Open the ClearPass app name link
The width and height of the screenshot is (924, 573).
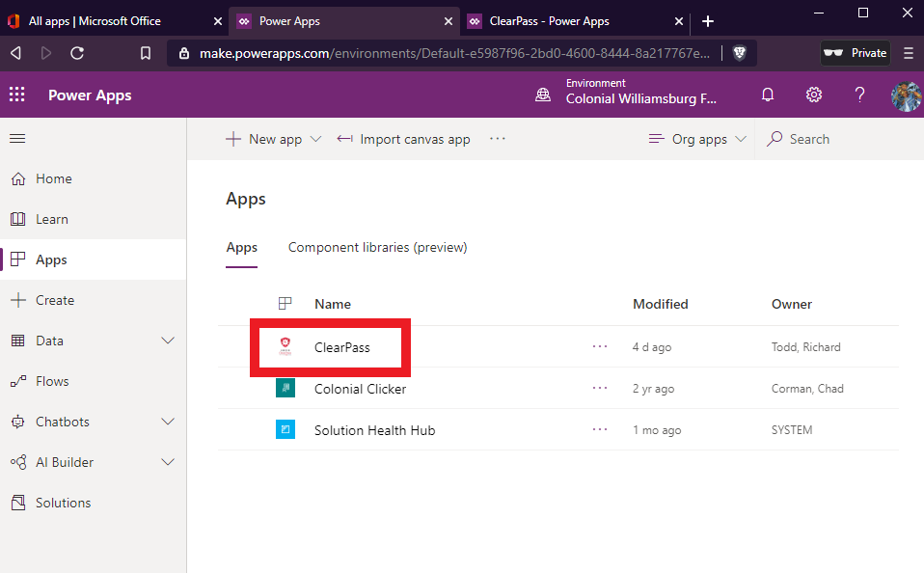tap(342, 347)
